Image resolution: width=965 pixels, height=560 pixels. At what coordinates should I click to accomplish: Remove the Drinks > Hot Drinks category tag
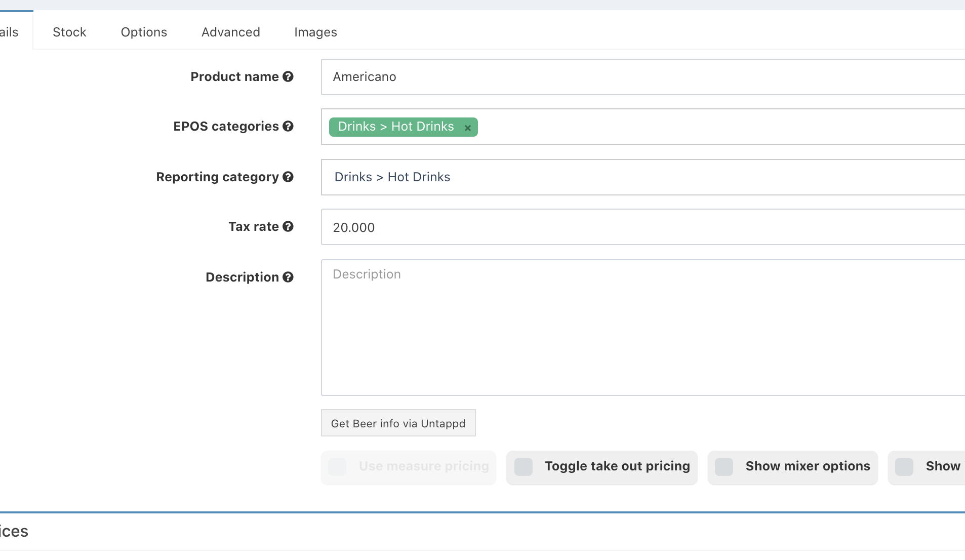468,128
